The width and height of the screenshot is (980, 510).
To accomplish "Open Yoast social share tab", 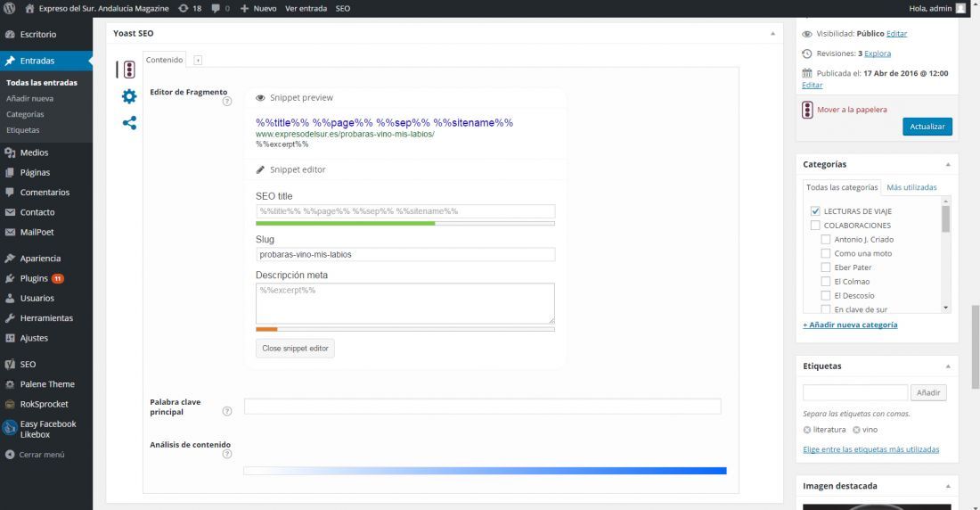I will (x=129, y=123).
